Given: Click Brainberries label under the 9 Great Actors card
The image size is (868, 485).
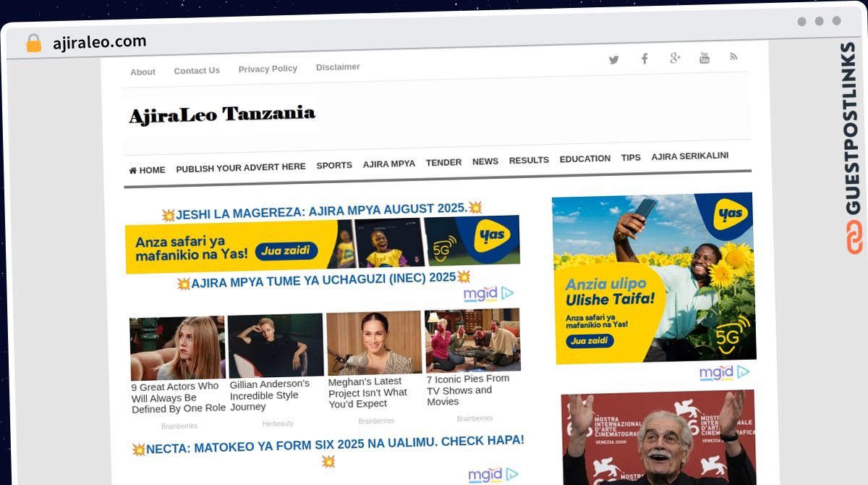Looking at the screenshot, I should (x=179, y=426).
